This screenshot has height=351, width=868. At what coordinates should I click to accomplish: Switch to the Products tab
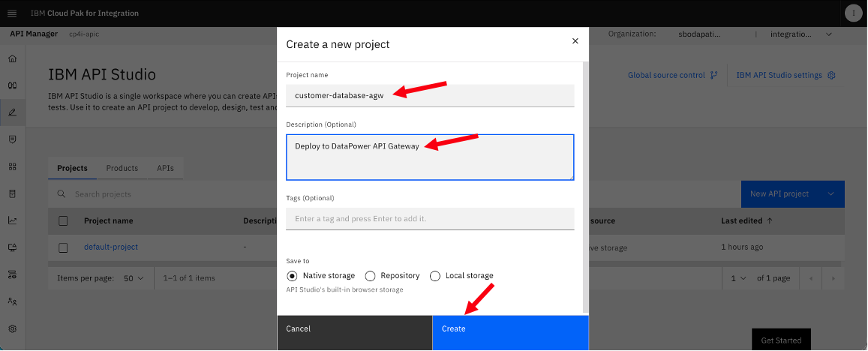122,168
